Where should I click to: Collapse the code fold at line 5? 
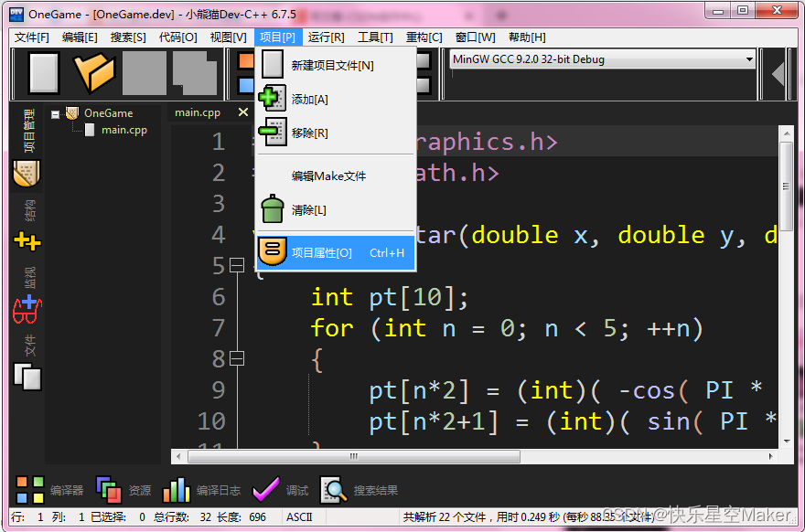click(x=237, y=266)
